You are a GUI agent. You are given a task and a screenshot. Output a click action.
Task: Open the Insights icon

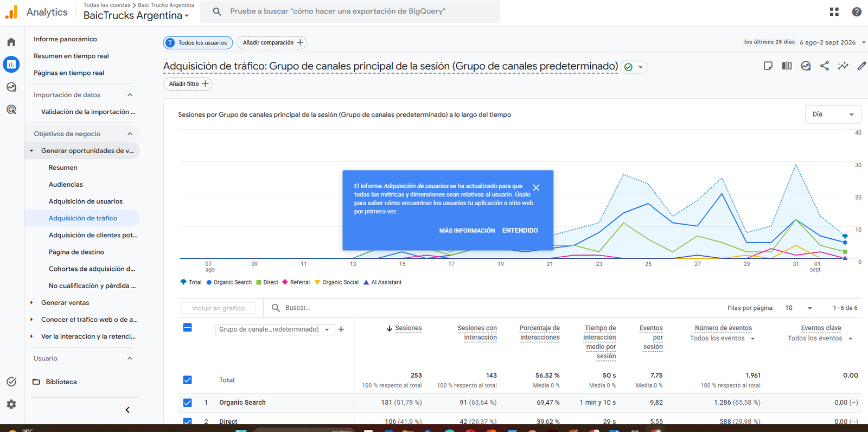pyautogui.click(x=806, y=66)
